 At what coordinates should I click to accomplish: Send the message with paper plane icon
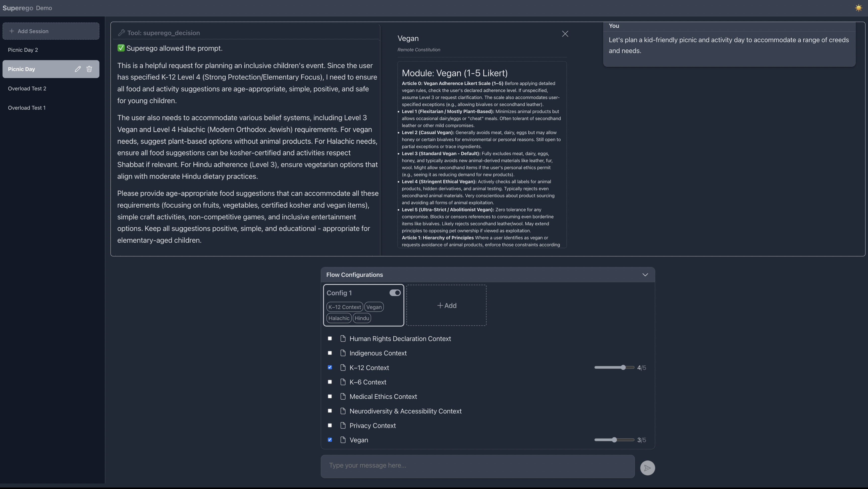pos(647,468)
